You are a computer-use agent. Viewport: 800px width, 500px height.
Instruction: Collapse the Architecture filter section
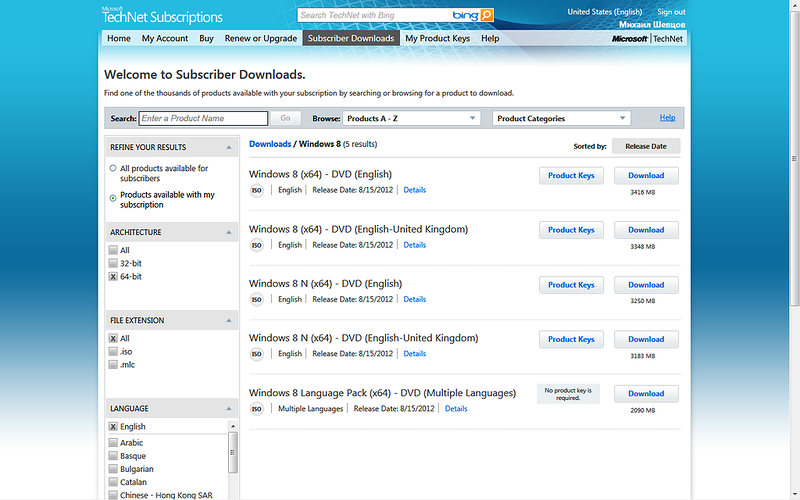(x=229, y=232)
